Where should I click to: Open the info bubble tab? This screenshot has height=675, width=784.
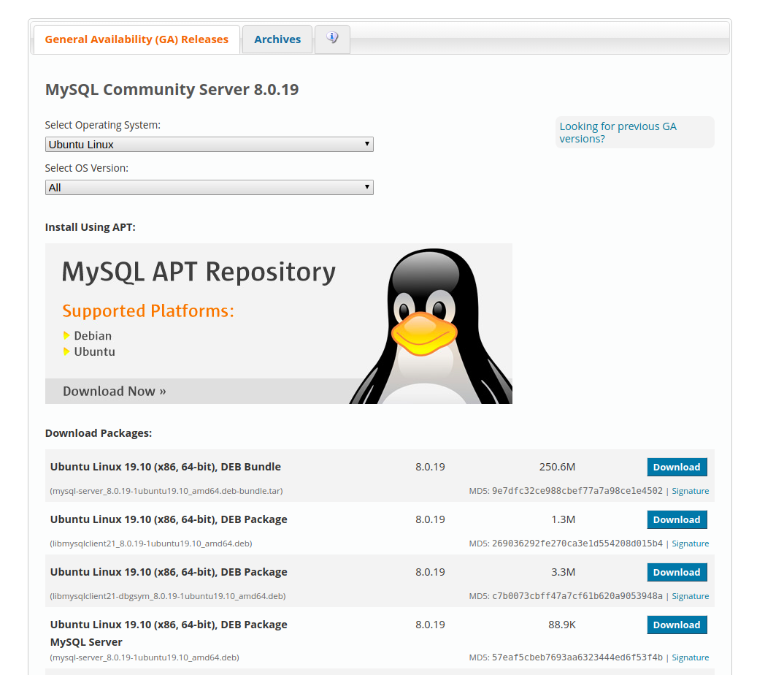coord(332,39)
